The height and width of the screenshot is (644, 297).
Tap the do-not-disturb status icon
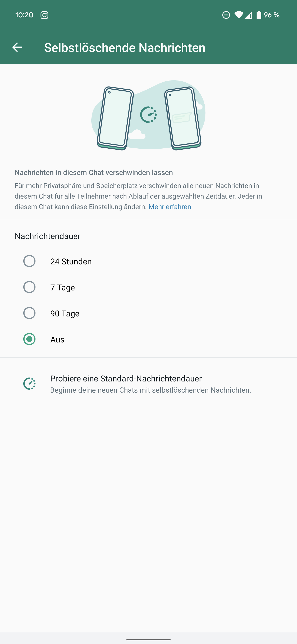click(226, 15)
